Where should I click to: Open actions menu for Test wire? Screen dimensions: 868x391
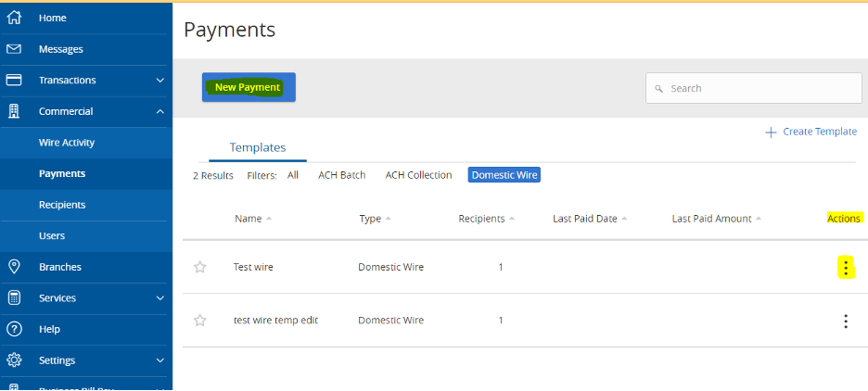(x=846, y=268)
